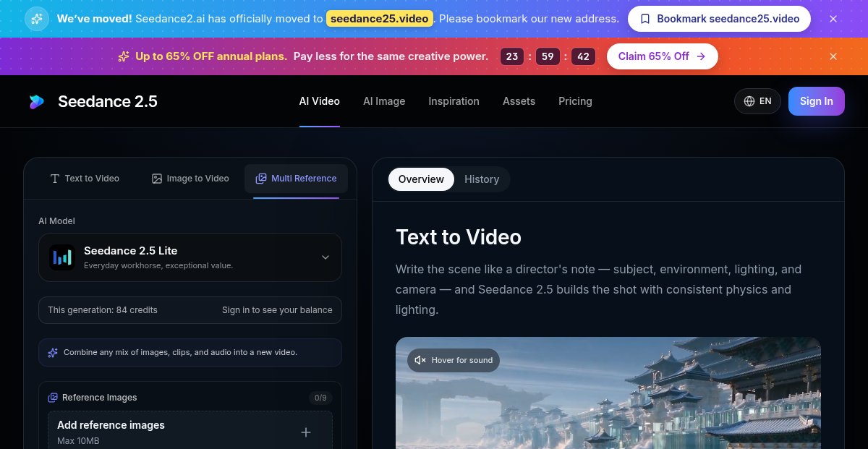Click the "This generation: 84 credits" text
Image resolution: width=868 pixels, height=449 pixels.
103,310
